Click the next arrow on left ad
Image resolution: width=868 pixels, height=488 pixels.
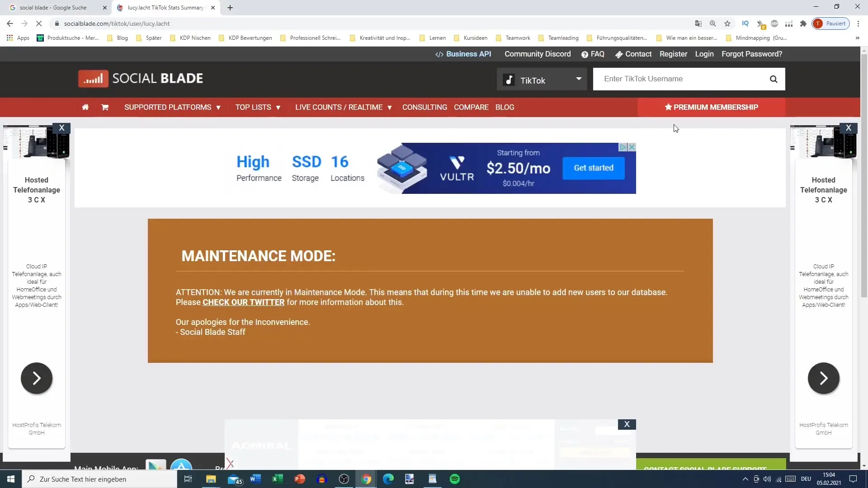(x=37, y=378)
